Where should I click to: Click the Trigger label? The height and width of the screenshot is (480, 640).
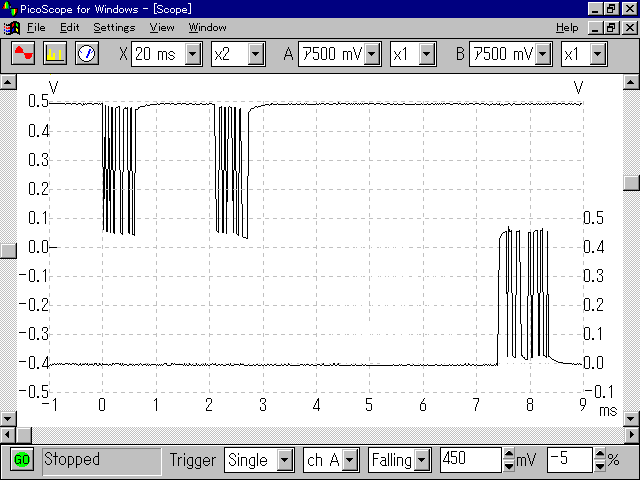click(x=192, y=460)
